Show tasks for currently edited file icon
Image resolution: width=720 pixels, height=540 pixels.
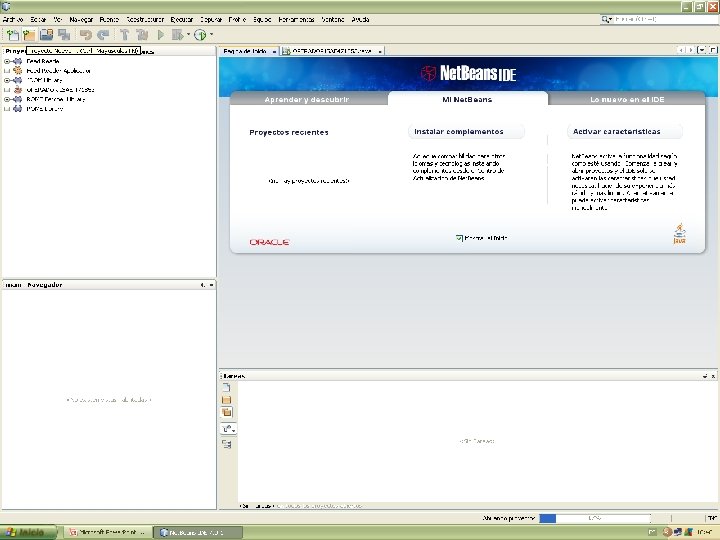pyautogui.click(x=226, y=388)
